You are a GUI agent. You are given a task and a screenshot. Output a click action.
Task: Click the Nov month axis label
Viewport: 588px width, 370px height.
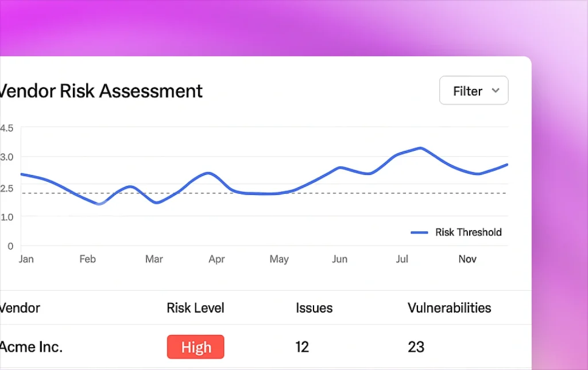[467, 259]
